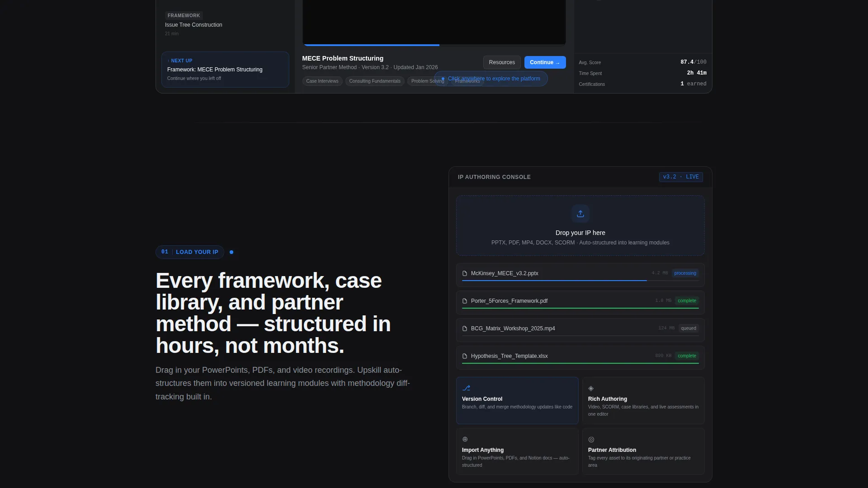
Task: Click file icon beside BCG_Matrix_Workshop_2025.mp4
Action: 465,328
